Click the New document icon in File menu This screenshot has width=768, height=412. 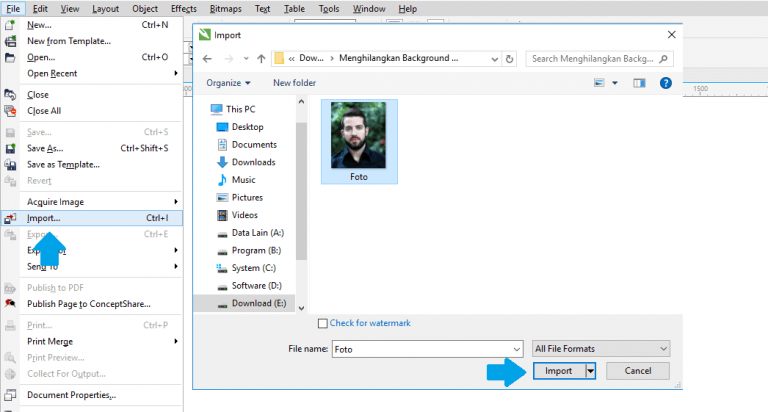pyautogui.click(x=10, y=24)
